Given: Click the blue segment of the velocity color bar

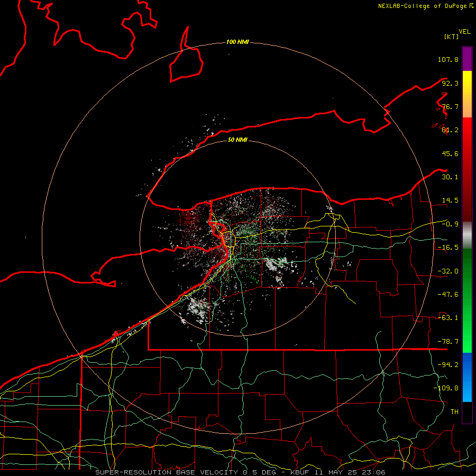Looking at the screenshot, I should coord(467,377).
